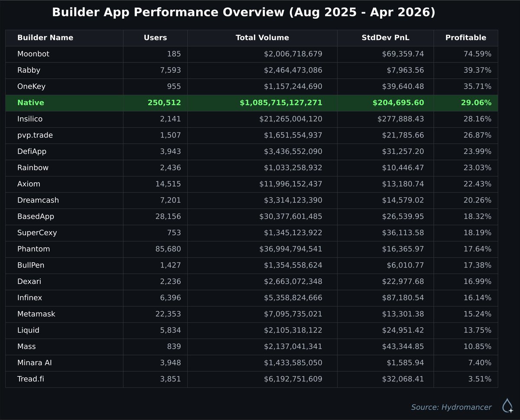Viewport: 520px width, 420px height.
Task: Click Tread.fi volume $6,192,751,609
Action: tap(293, 379)
